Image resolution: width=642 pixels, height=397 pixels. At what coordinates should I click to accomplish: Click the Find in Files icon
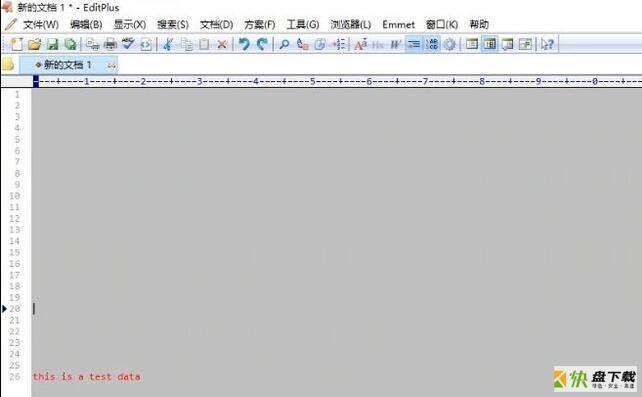coord(320,44)
